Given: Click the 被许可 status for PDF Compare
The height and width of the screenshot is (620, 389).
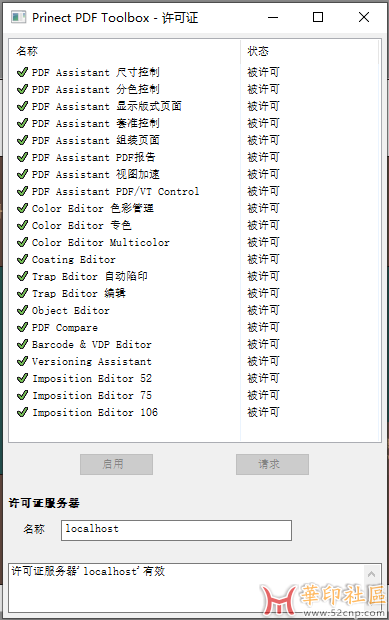Looking at the screenshot, I should [x=263, y=327].
